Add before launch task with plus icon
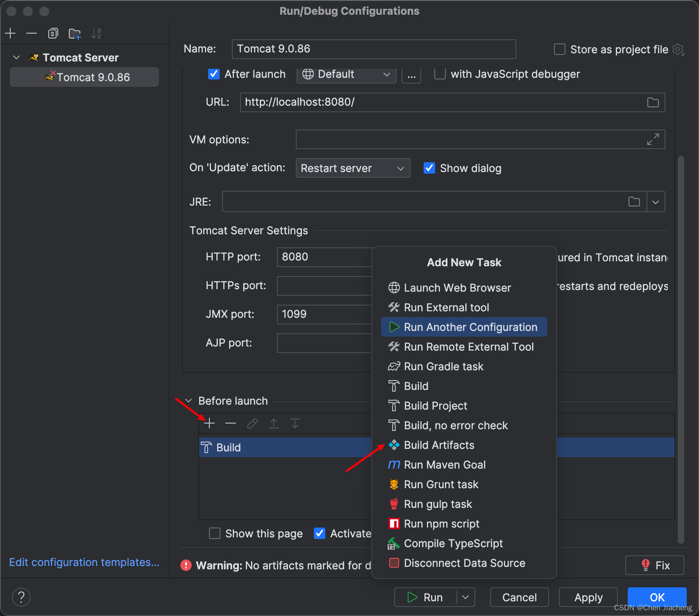This screenshot has width=699, height=616. [209, 423]
